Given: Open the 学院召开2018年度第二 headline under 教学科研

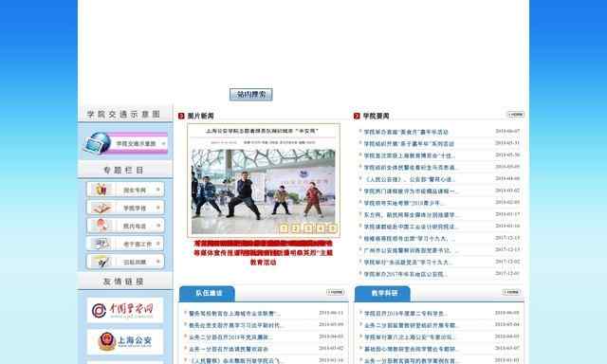Looking at the screenshot, I should [405, 314].
